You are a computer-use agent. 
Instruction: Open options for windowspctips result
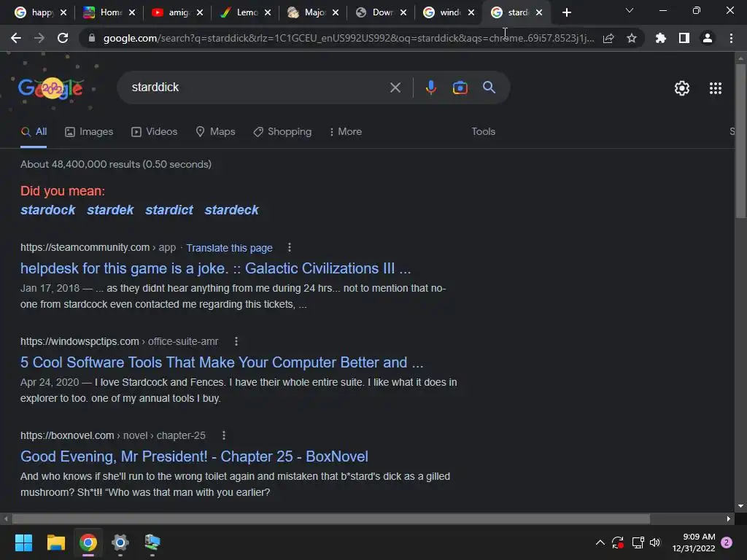pos(236,341)
